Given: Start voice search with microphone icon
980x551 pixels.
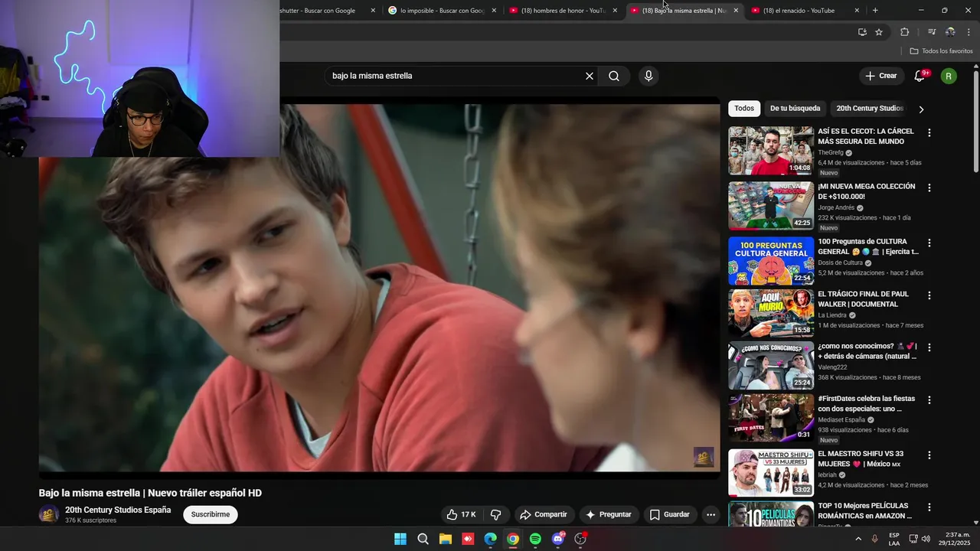Looking at the screenshot, I should pyautogui.click(x=648, y=76).
